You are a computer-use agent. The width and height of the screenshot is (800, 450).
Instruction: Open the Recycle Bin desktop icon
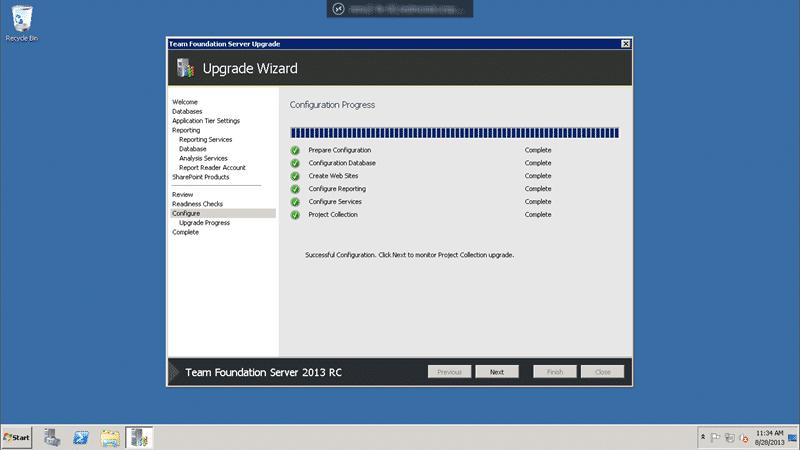tap(21, 23)
